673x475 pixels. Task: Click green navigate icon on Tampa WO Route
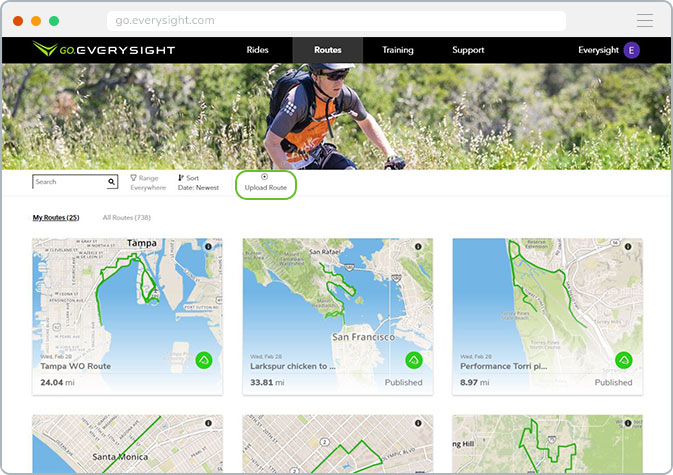pyautogui.click(x=204, y=360)
